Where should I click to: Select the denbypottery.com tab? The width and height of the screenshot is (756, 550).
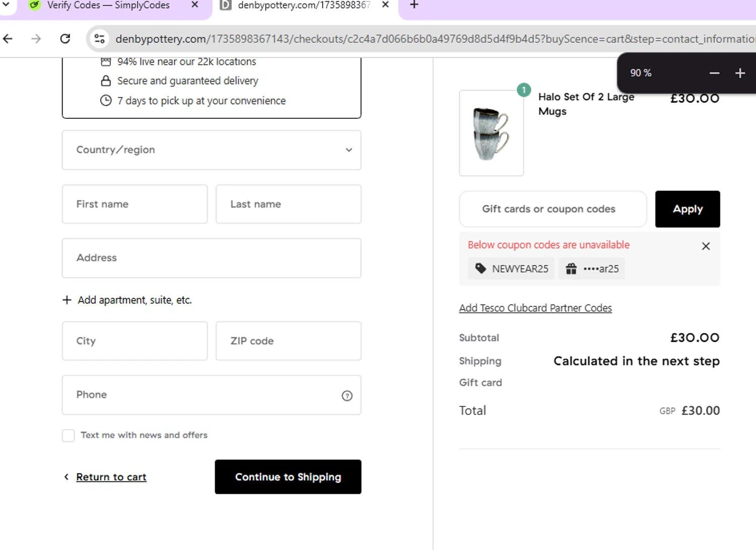coord(304,6)
